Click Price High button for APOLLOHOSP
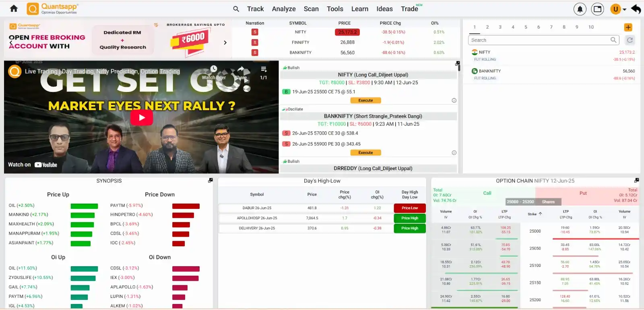This screenshot has height=310, width=644. click(x=409, y=218)
